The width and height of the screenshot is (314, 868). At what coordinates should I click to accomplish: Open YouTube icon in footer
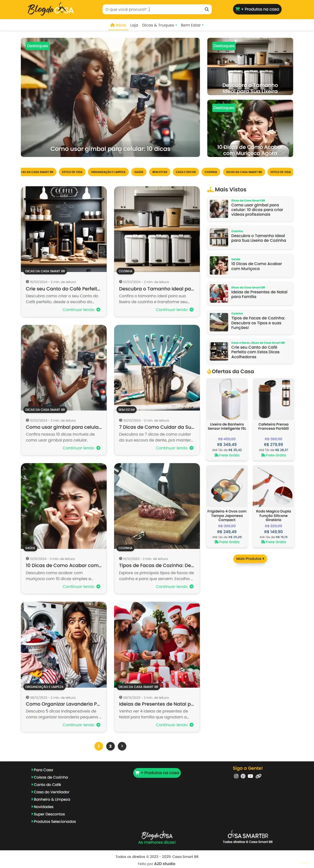pyautogui.click(x=250, y=776)
